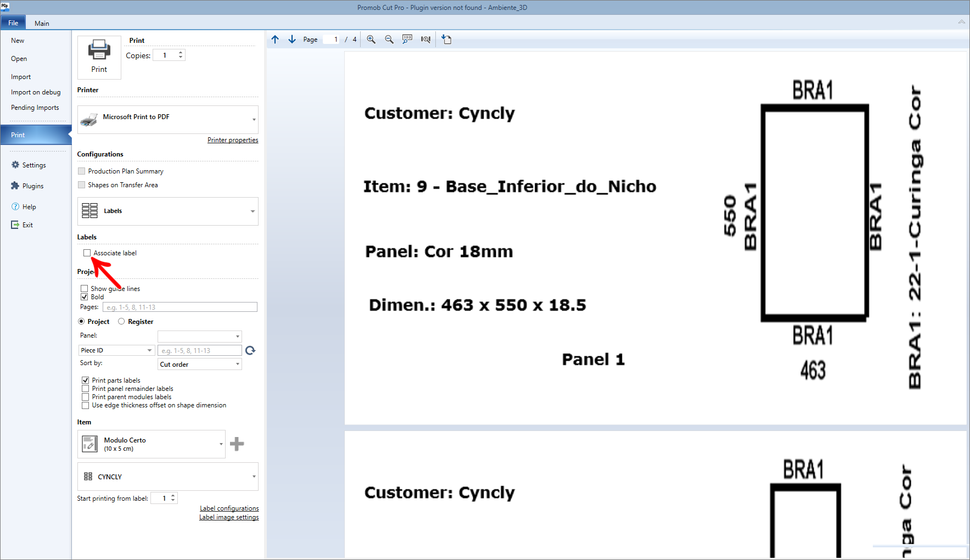Image resolution: width=970 pixels, height=560 pixels.
Task: Open Pending Imports
Action: [35, 108]
